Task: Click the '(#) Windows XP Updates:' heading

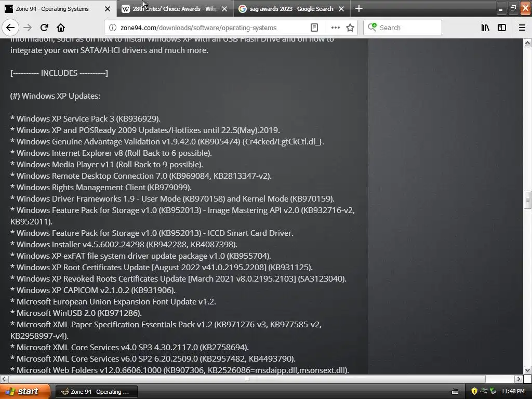Action: click(55, 96)
